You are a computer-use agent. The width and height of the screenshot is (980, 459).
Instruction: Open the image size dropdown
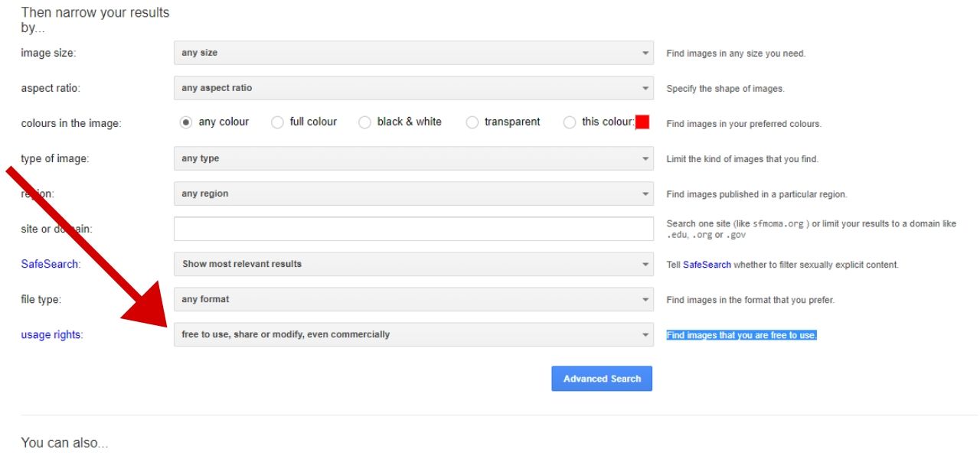pos(413,53)
